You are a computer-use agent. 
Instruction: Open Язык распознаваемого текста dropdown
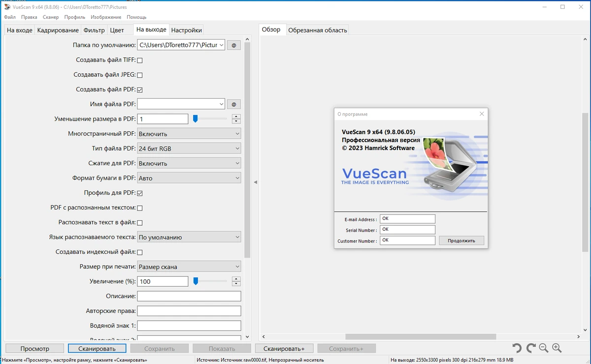pyautogui.click(x=189, y=237)
